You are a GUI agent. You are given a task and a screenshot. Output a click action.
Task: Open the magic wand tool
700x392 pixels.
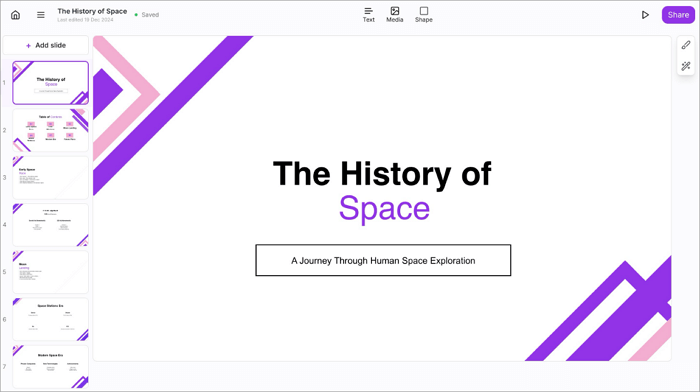(686, 66)
